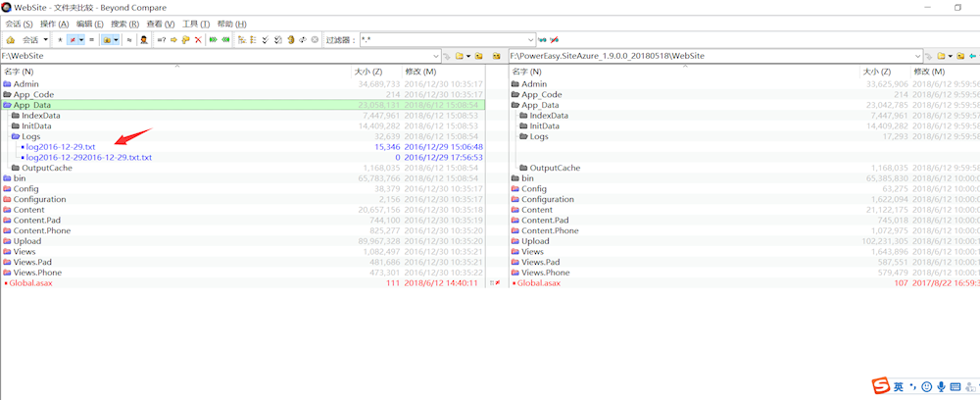Click the collapse all folders icon
This screenshot has width=980, height=400.
(253, 40)
